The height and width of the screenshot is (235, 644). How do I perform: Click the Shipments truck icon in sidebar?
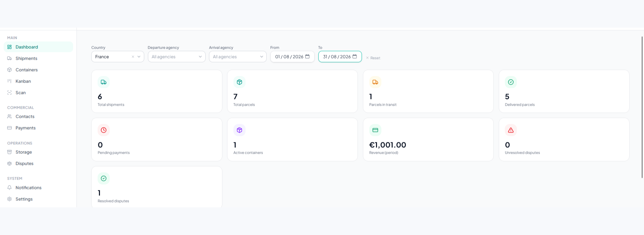pos(9,58)
